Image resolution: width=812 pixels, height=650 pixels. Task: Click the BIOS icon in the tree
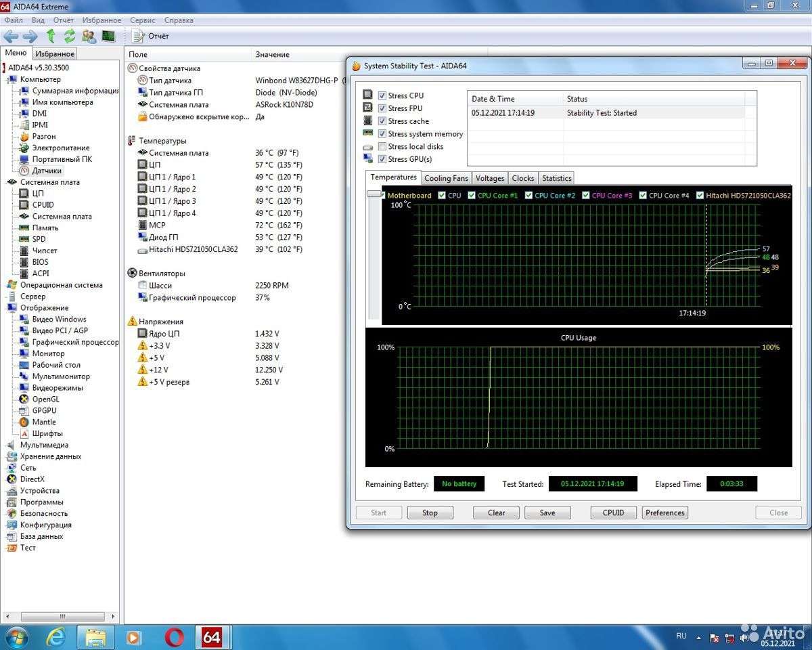pos(24,262)
